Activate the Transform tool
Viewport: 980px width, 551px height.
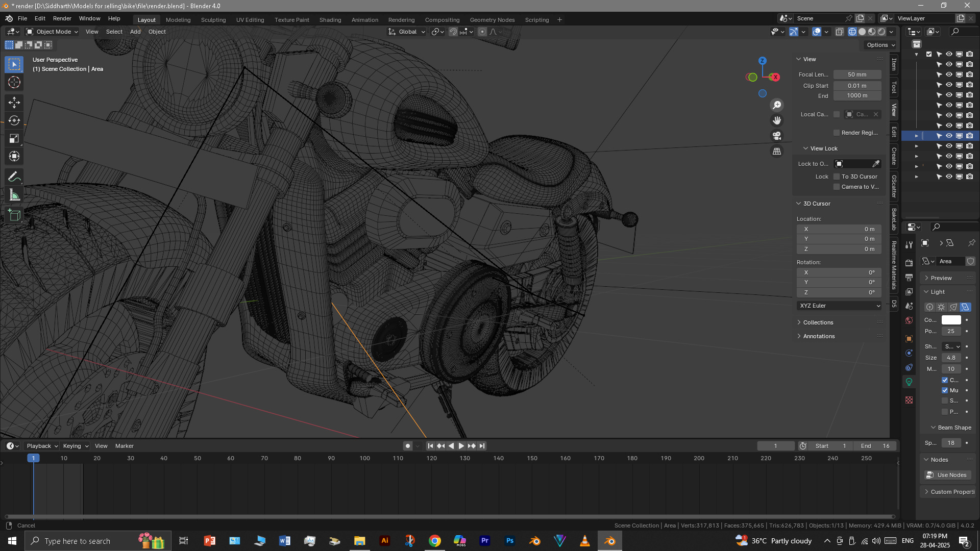[14, 156]
